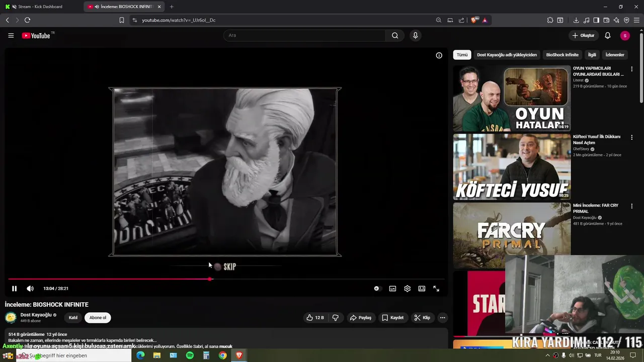Join channel with Katıl button

click(x=73, y=318)
